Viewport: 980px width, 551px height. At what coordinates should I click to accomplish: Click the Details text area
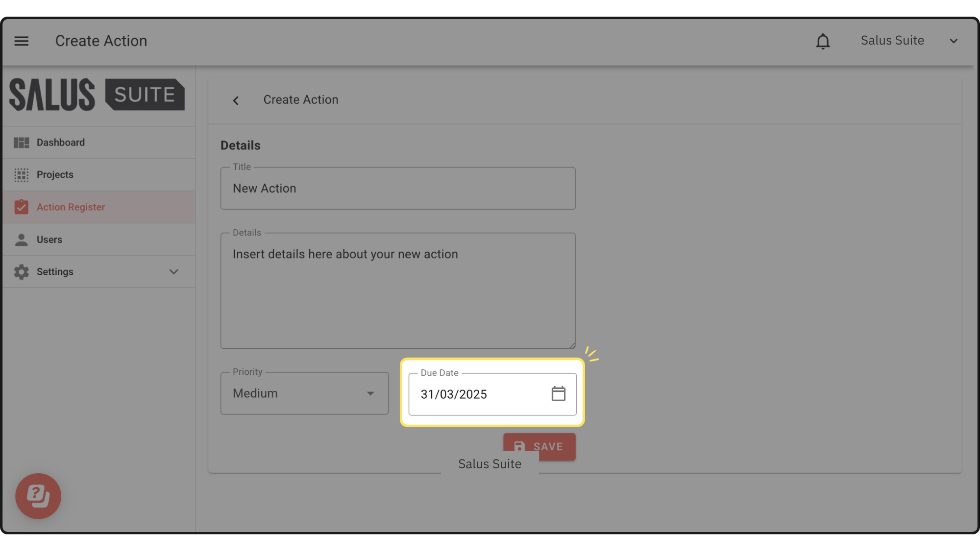(x=397, y=294)
